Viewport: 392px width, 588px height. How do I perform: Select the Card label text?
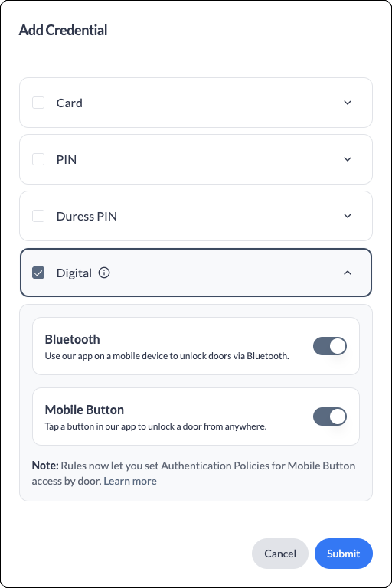pos(69,103)
